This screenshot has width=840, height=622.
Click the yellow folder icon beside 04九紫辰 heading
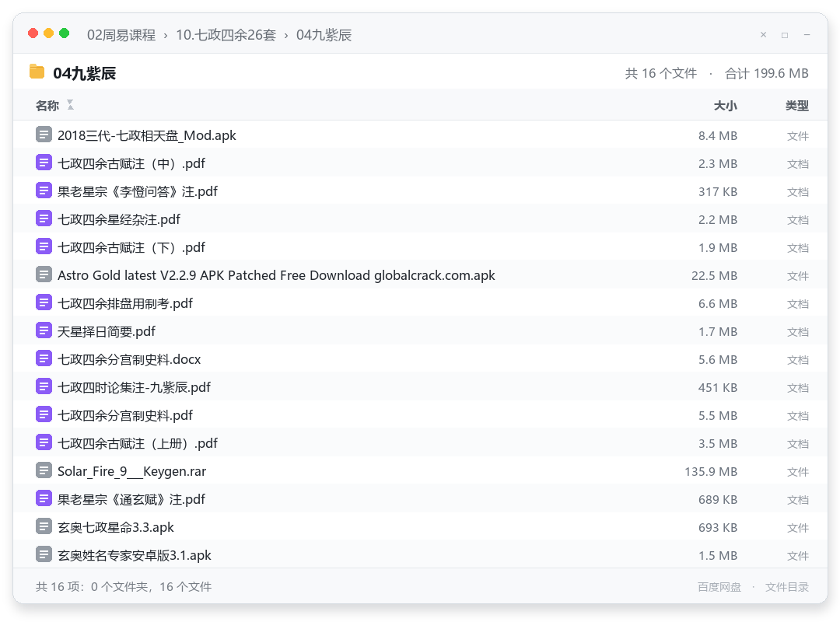coord(37,72)
